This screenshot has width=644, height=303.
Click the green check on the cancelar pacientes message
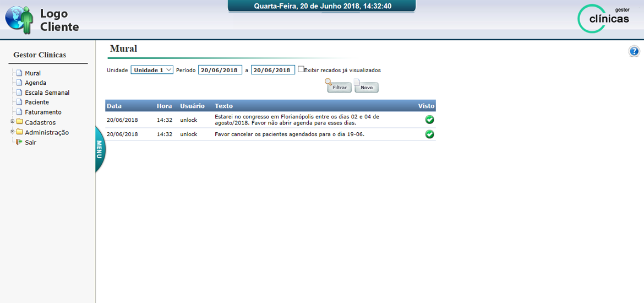pos(429,134)
